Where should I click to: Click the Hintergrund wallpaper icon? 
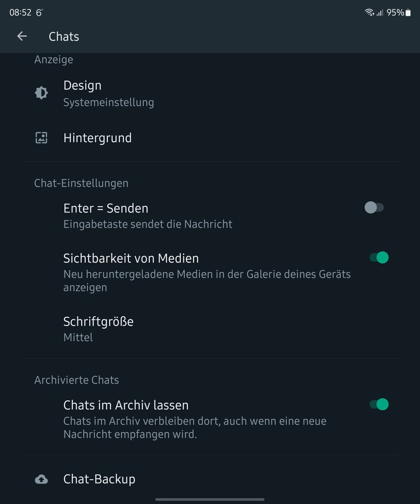(x=42, y=138)
